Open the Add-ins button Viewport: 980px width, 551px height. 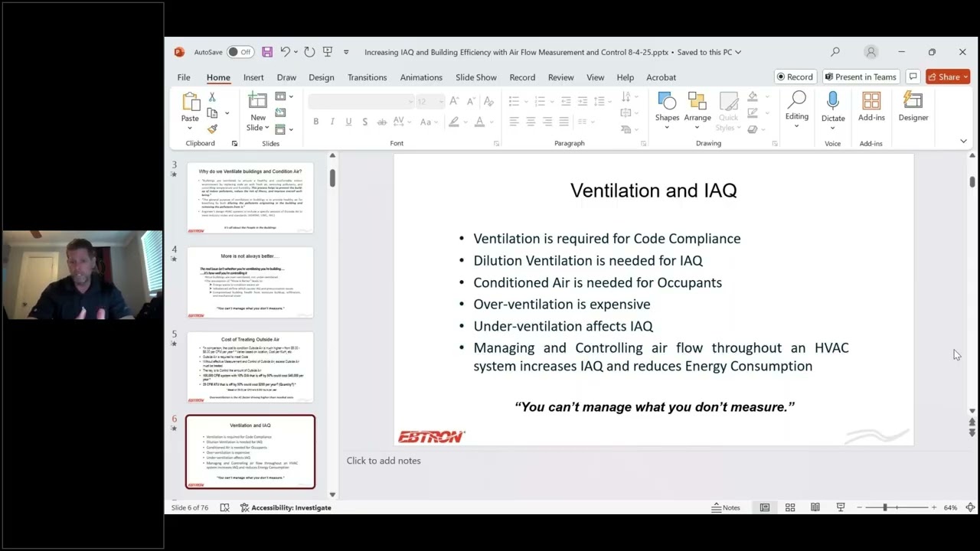[x=871, y=107]
